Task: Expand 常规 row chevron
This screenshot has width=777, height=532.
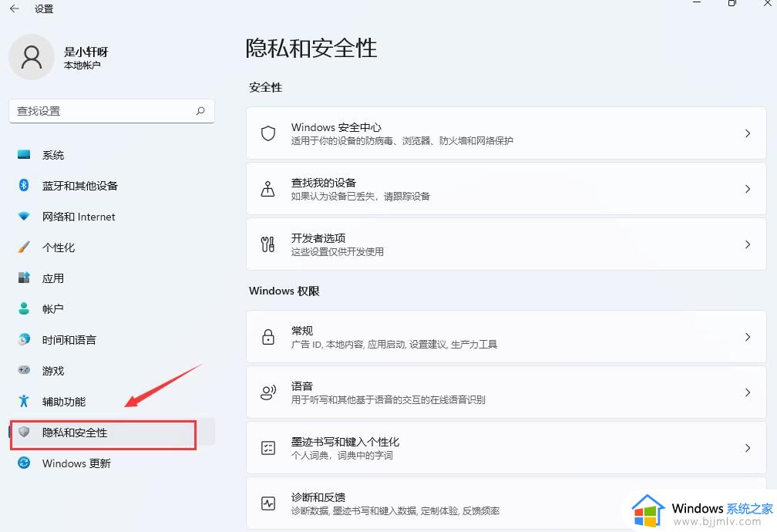Action: [x=747, y=337]
